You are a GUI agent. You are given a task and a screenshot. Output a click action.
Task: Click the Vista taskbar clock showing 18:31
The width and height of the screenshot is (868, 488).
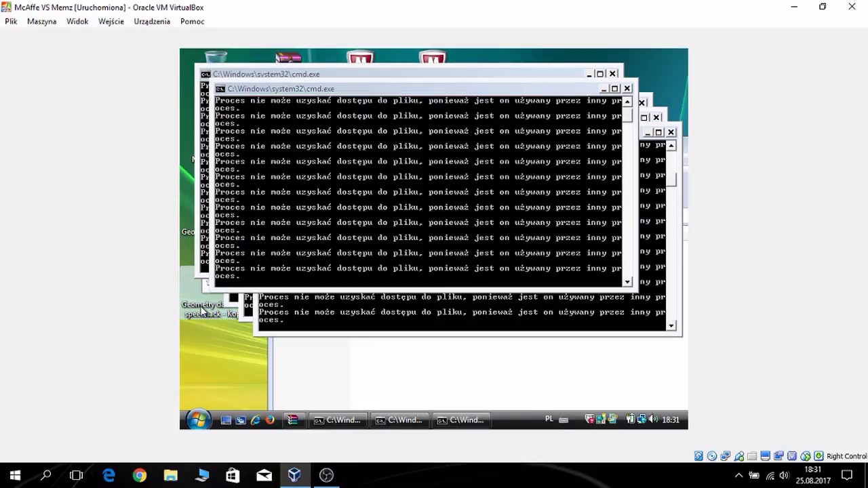pos(671,420)
